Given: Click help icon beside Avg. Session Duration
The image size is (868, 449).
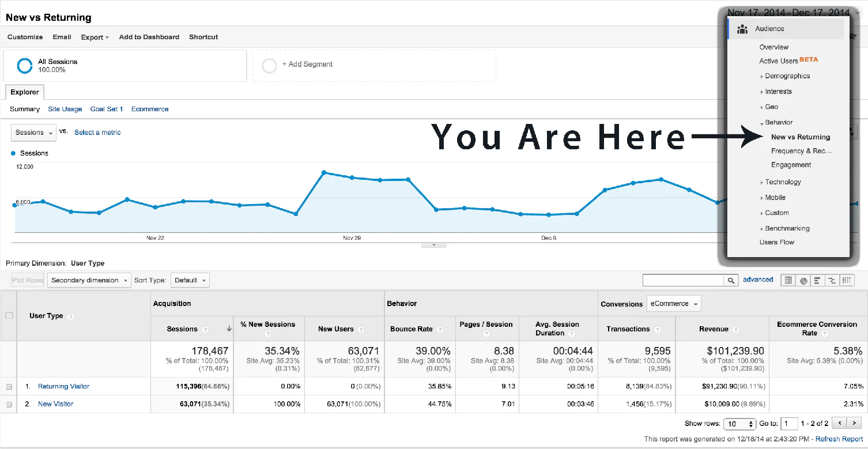Looking at the screenshot, I should [571, 333].
